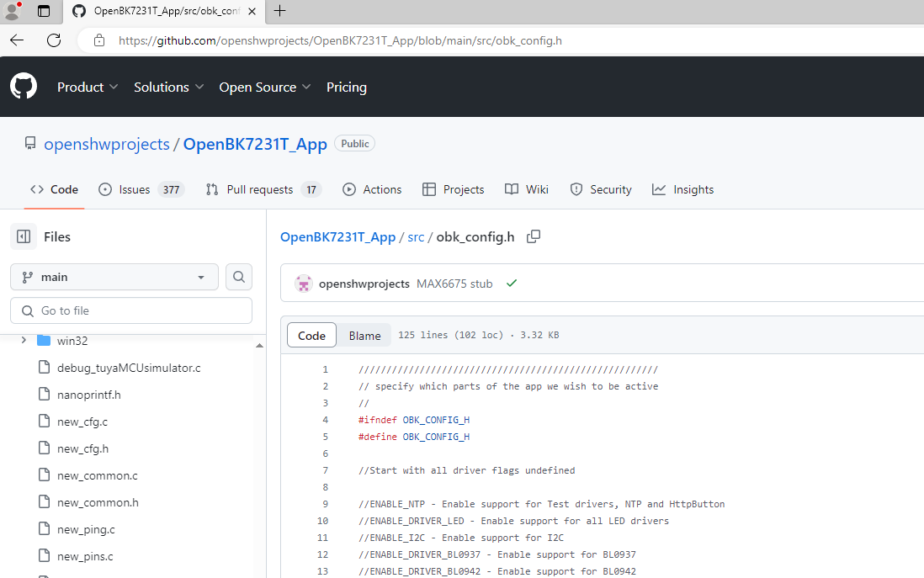This screenshot has width=924, height=578.
Task: Open the Issues tab
Action: click(141, 189)
